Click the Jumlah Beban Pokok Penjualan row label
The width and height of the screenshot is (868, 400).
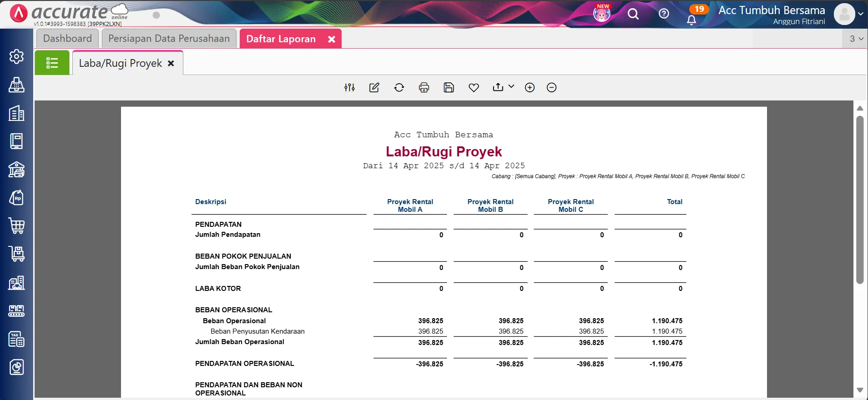[x=247, y=267]
